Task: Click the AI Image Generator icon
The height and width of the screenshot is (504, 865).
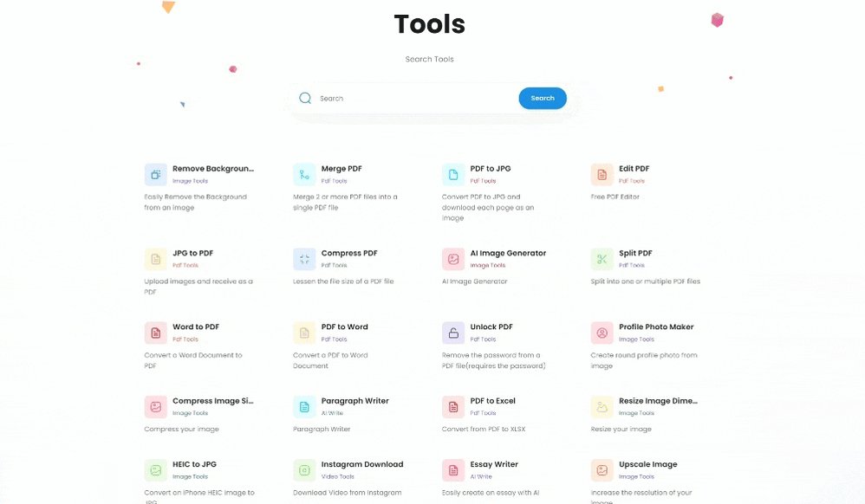Action: pos(453,259)
